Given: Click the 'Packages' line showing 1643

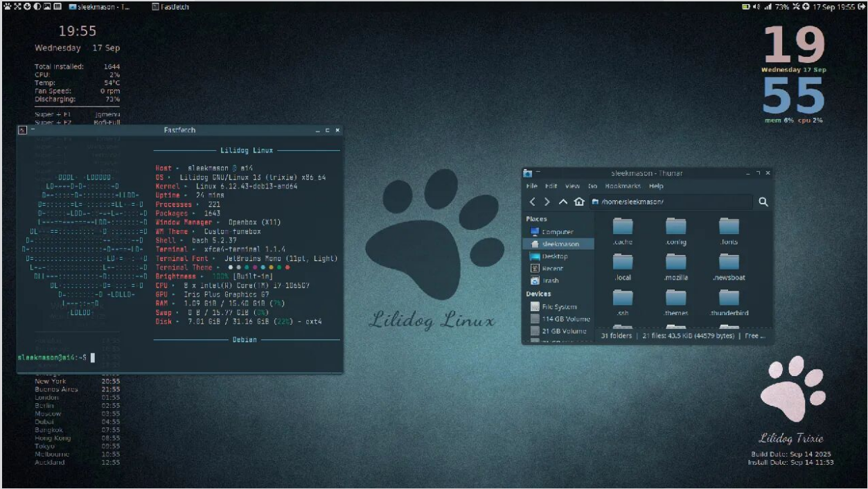Looking at the screenshot, I should coord(188,213).
